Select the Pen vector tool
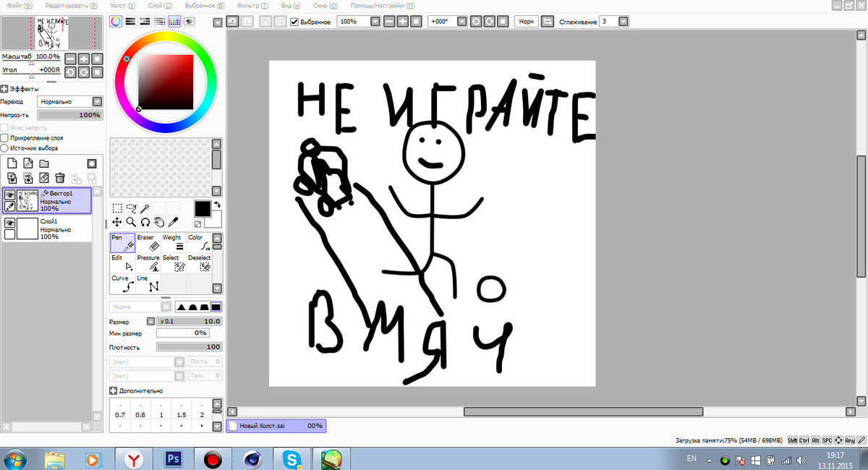The height and width of the screenshot is (470, 868). point(123,242)
